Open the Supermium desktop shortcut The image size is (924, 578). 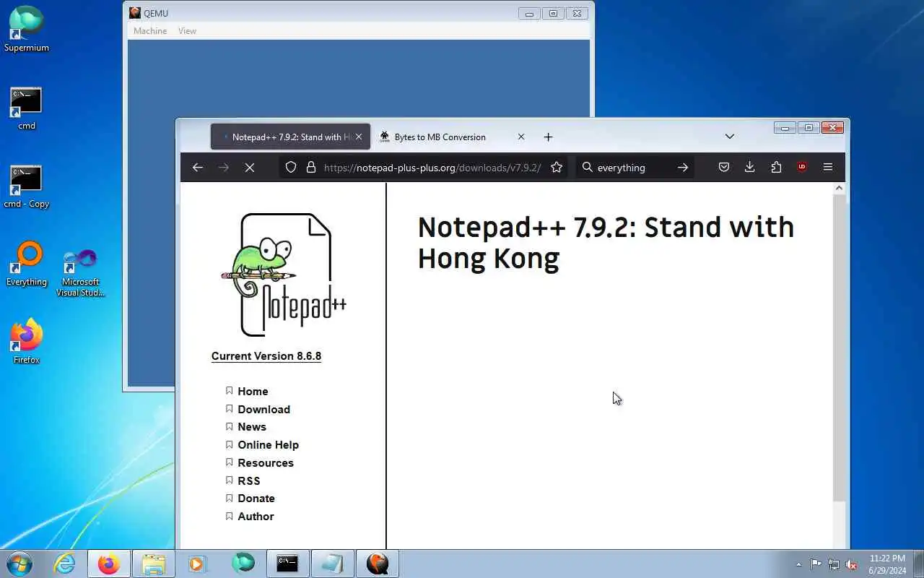(x=27, y=29)
